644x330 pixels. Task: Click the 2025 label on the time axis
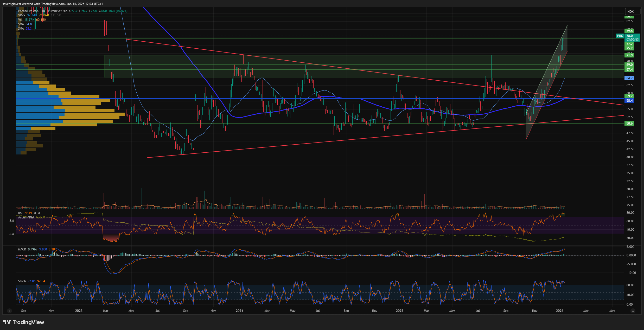point(399,311)
